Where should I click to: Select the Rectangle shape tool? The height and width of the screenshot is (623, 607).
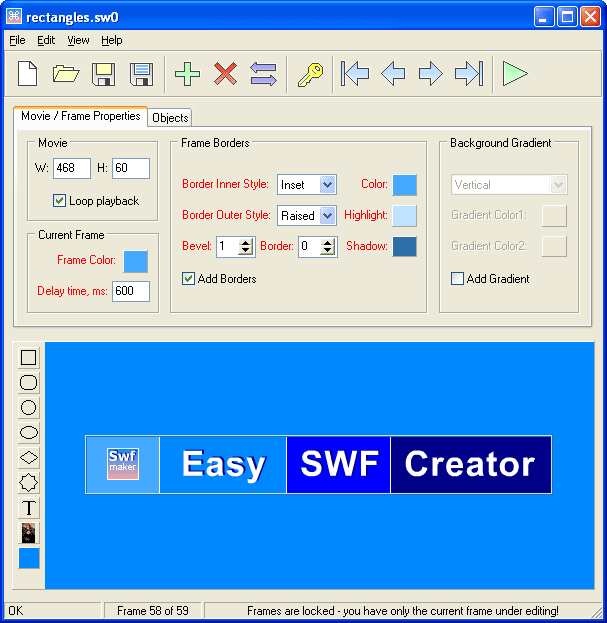click(x=29, y=357)
